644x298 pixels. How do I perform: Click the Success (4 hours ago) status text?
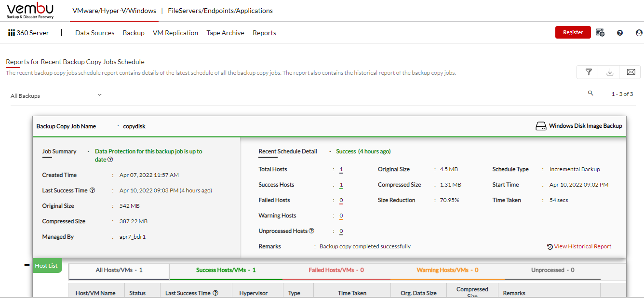[363, 151]
